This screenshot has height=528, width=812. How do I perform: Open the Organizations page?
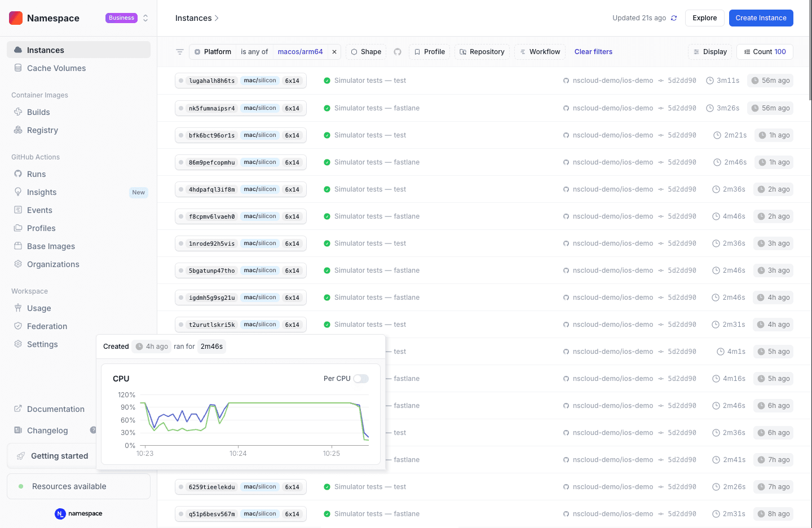54,264
